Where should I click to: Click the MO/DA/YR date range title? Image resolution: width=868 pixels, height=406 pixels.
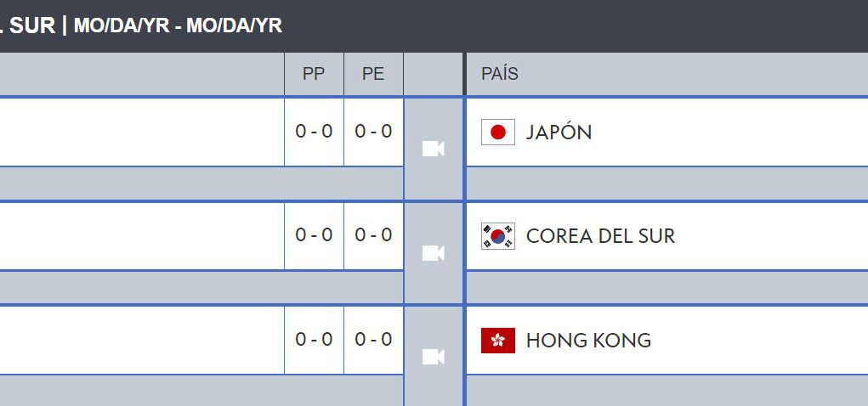pos(179,25)
